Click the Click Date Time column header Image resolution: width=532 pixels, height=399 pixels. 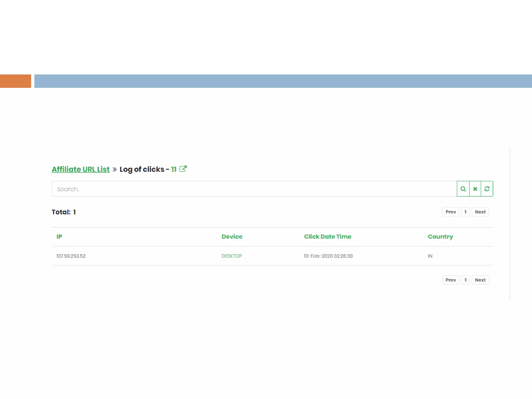point(328,237)
